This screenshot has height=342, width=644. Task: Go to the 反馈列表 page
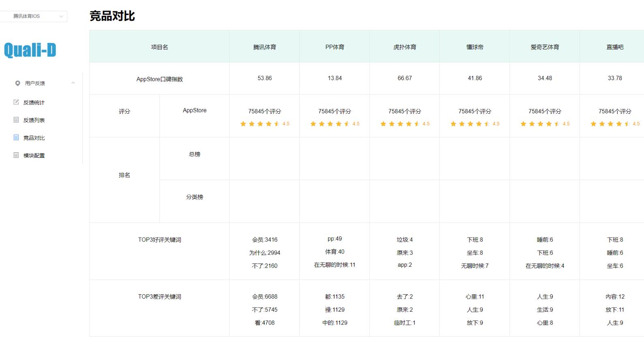point(34,120)
